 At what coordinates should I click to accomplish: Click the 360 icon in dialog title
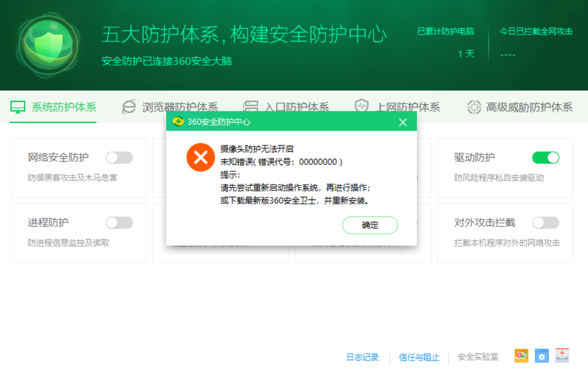tap(178, 121)
